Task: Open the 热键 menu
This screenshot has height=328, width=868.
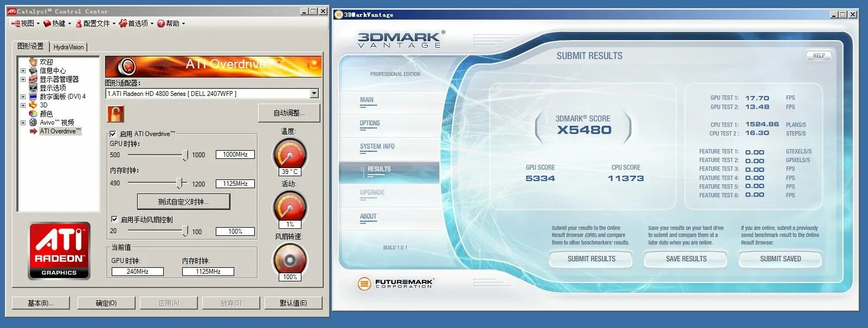Action: click(57, 23)
